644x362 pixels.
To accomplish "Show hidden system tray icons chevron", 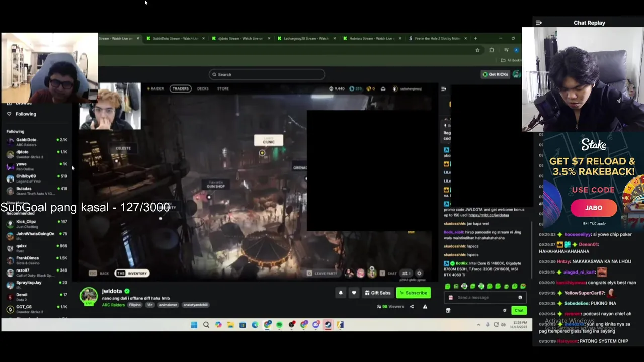I will pyautogui.click(x=478, y=325).
